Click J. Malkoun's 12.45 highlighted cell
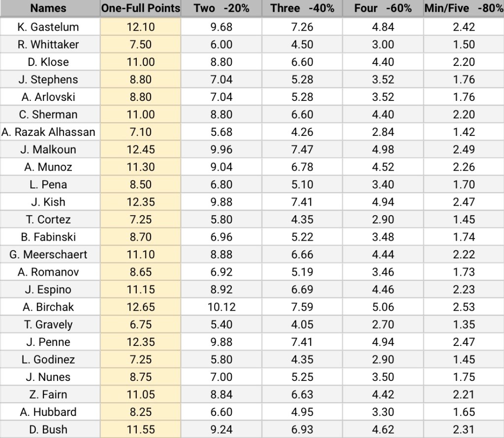Viewport: 504px width, 438px height. click(141, 150)
